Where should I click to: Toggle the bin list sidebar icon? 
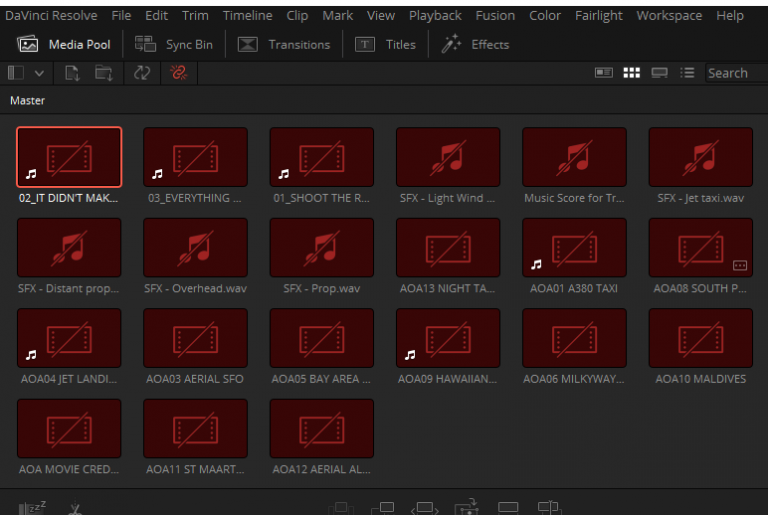[16, 73]
